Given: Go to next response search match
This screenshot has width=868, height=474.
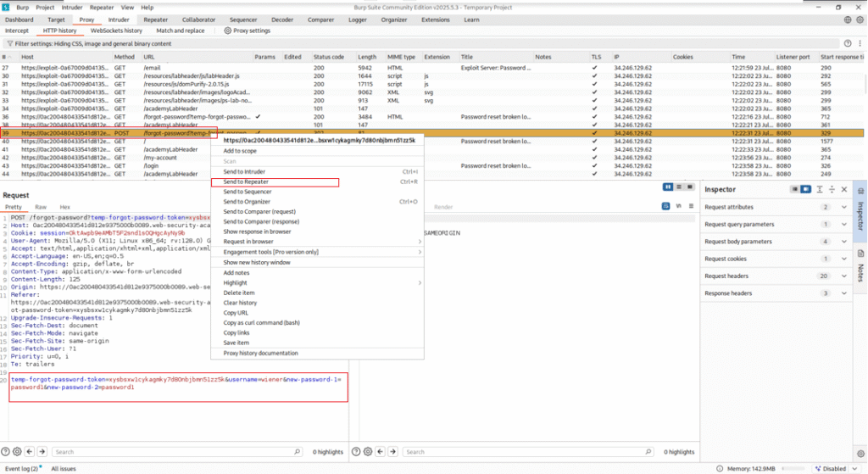Looking at the screenshot, I should [393, 452].
